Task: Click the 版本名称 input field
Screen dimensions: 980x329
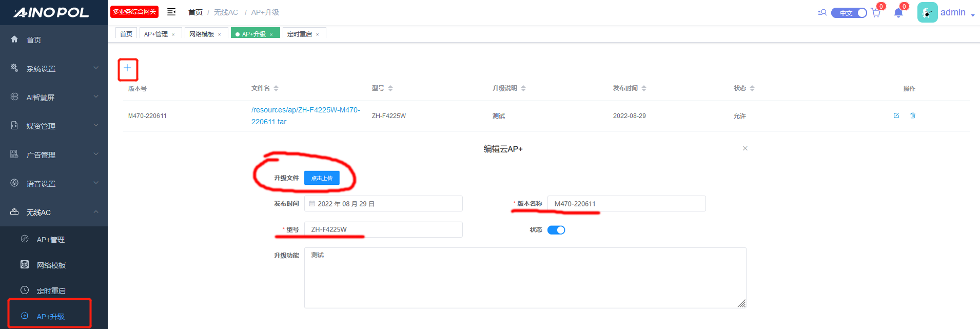Action: pos(626,204)
